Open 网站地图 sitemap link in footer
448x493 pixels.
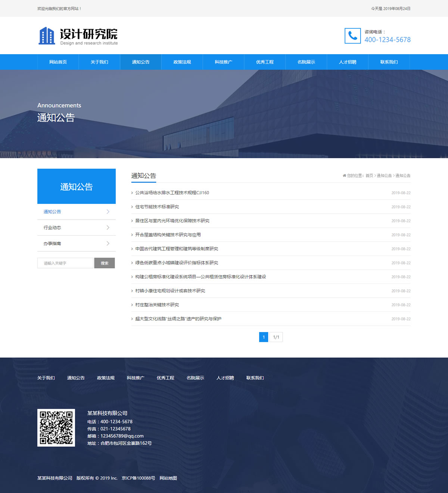click(x=168, y=478)
